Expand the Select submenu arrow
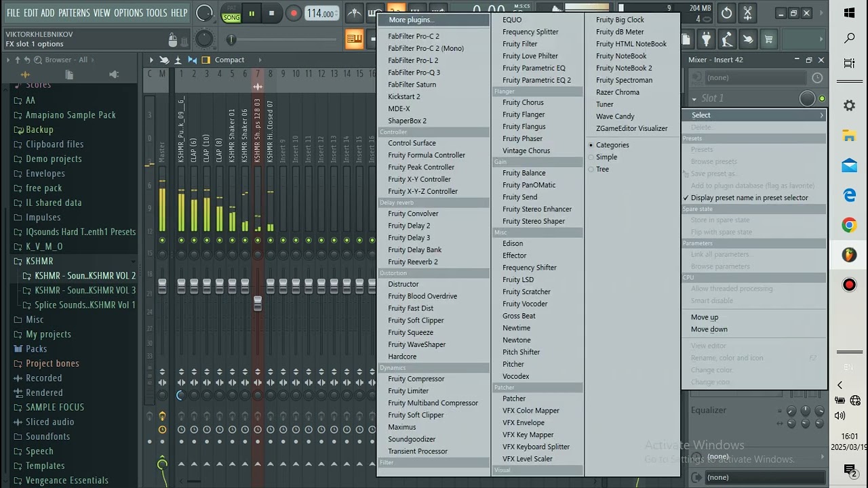This screenshot has height=488, width=868. (821, 115)
